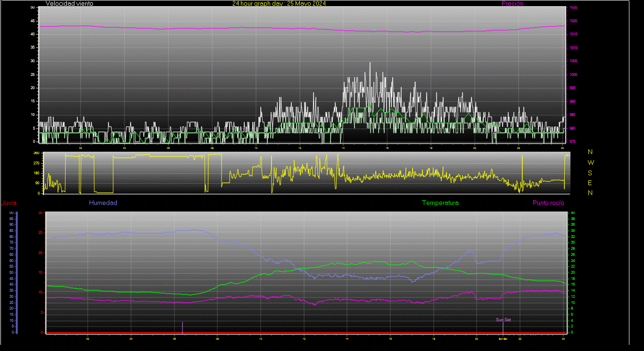Click pressure axis value '1010'
The width and height of the screenshot is (644, 351).
(573, 48)
